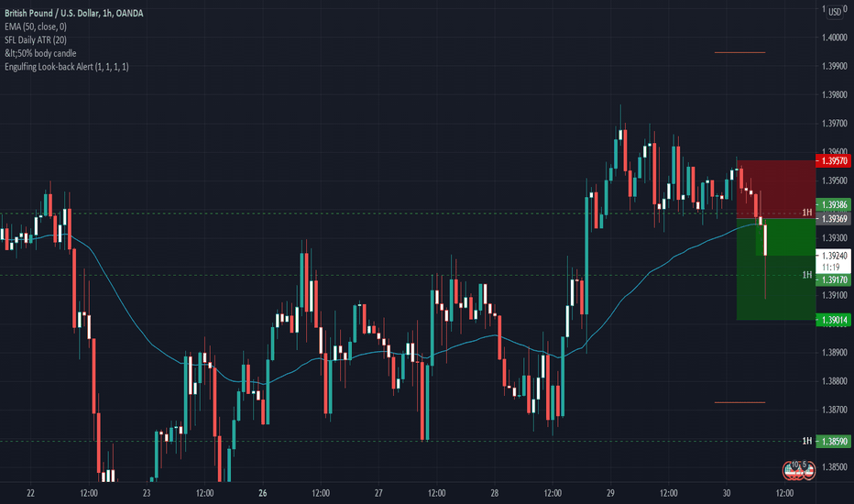Image resolution: width=854 pixels, height=504 pixels.
Task: Click the 1H label beside 1.39170 level
Action: tap(806, 275)
